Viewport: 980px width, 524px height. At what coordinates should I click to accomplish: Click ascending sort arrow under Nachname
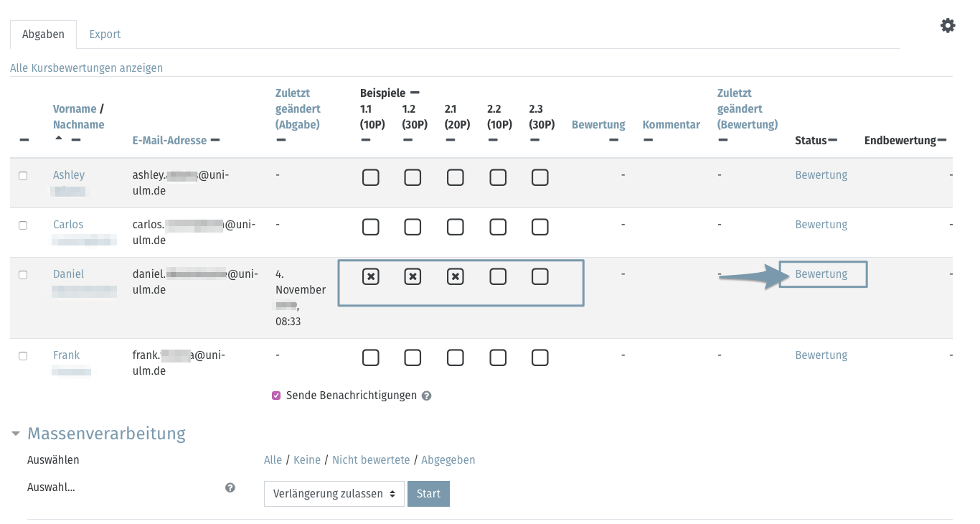[59, 139]
